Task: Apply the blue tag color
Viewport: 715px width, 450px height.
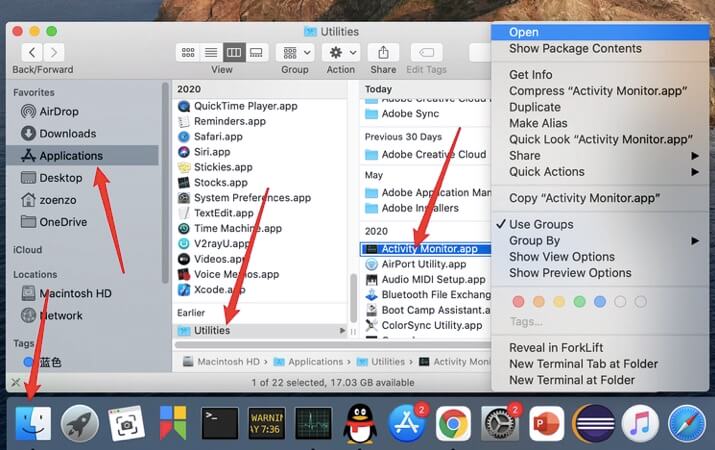Action: tap(600, 301)
